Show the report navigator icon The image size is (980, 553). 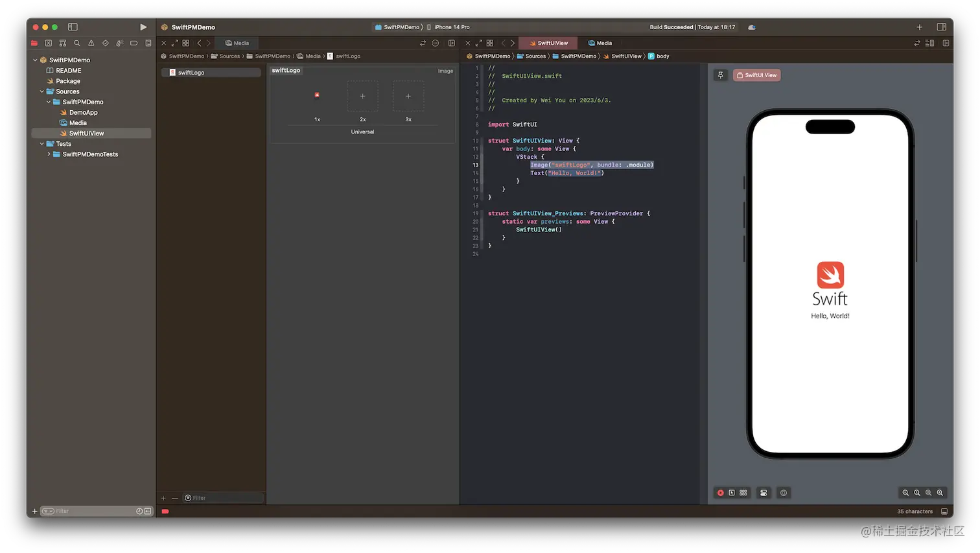pyautogui.click(x=148, y=43)
